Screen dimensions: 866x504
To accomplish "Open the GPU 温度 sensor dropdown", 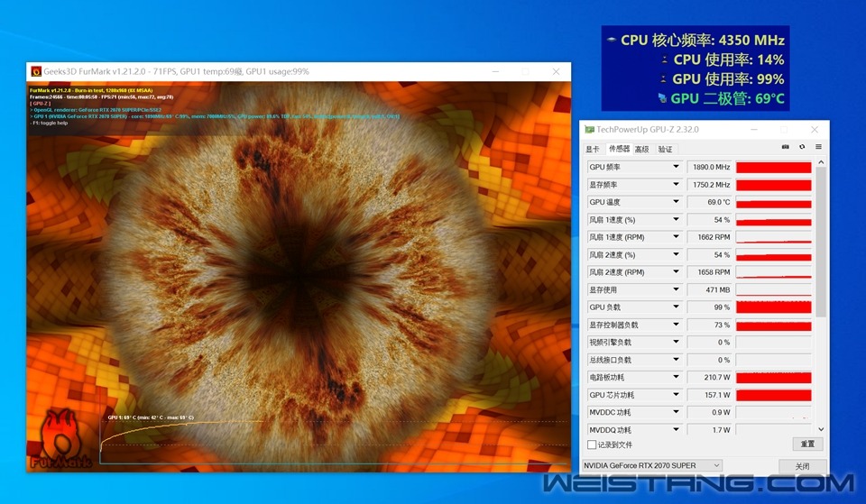I will (676, 202).
